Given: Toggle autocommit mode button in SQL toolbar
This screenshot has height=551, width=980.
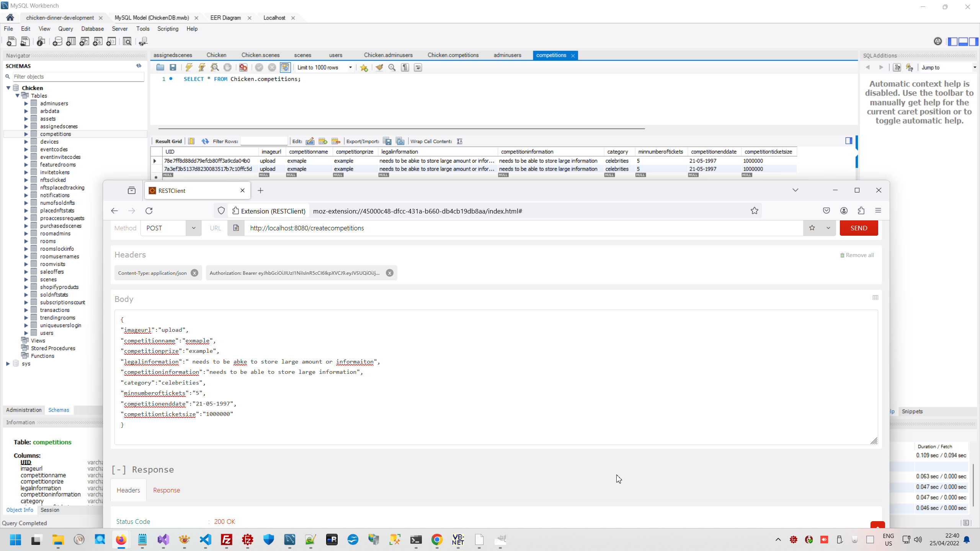Looking at the screenshot, I should [x=285, y=67].
